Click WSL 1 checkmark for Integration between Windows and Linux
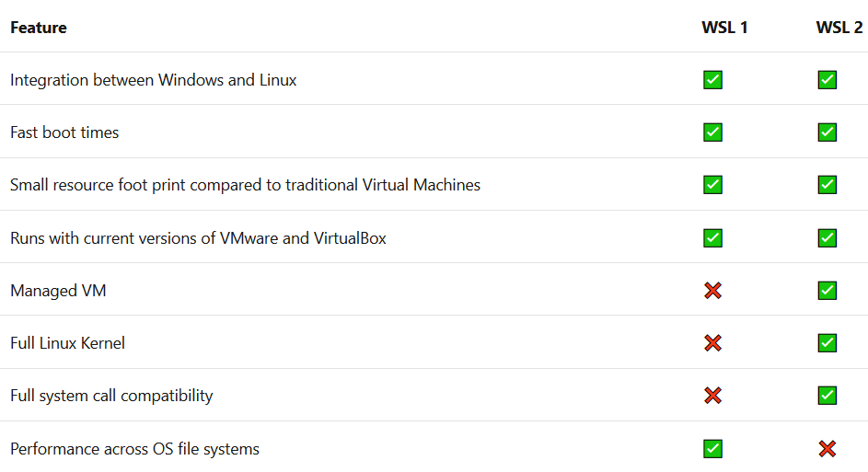This screenshot has width=868, height=472. point(712,80)
